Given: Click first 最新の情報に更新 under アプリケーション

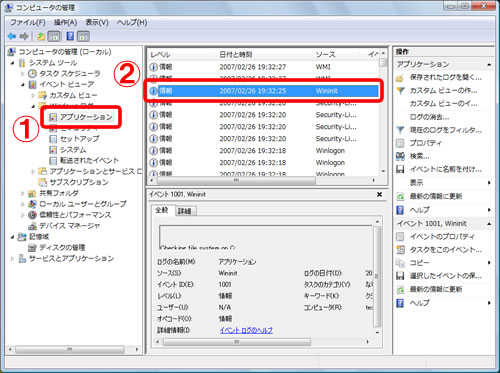Looking at the screenshot, I should click(x=436, y=196).
